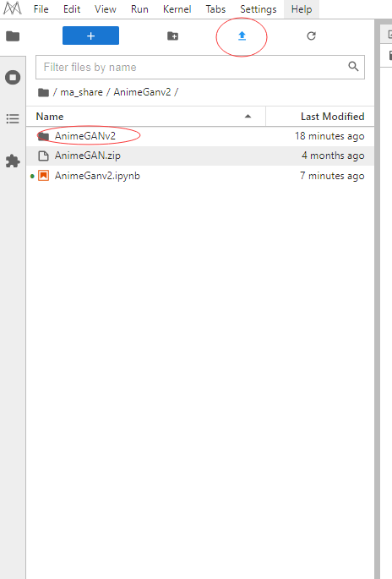
Task: Open the Edit menu
Action: coord(72,9)
